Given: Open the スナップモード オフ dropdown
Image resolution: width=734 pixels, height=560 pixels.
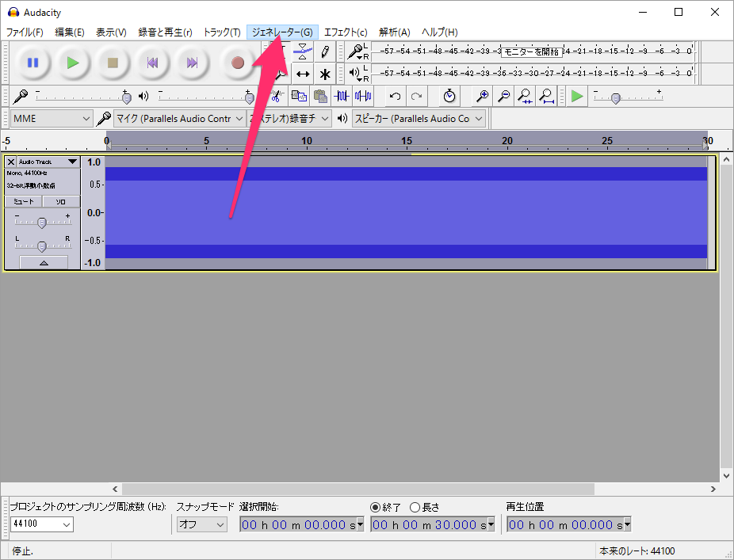Looking at the screenshot, I should [x=202, y=524].
